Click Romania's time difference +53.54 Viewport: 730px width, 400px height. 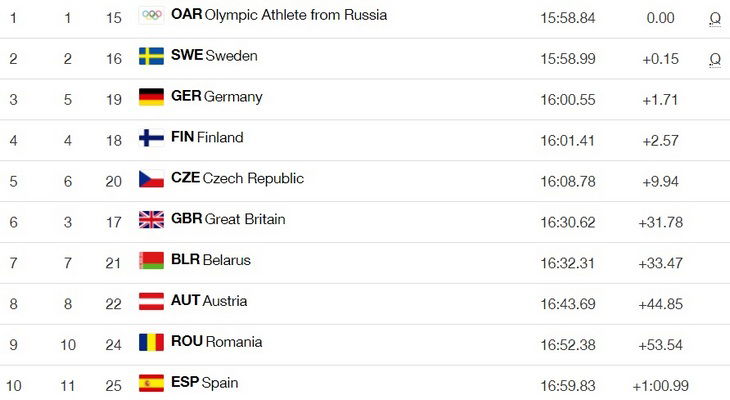coord(660,345)
